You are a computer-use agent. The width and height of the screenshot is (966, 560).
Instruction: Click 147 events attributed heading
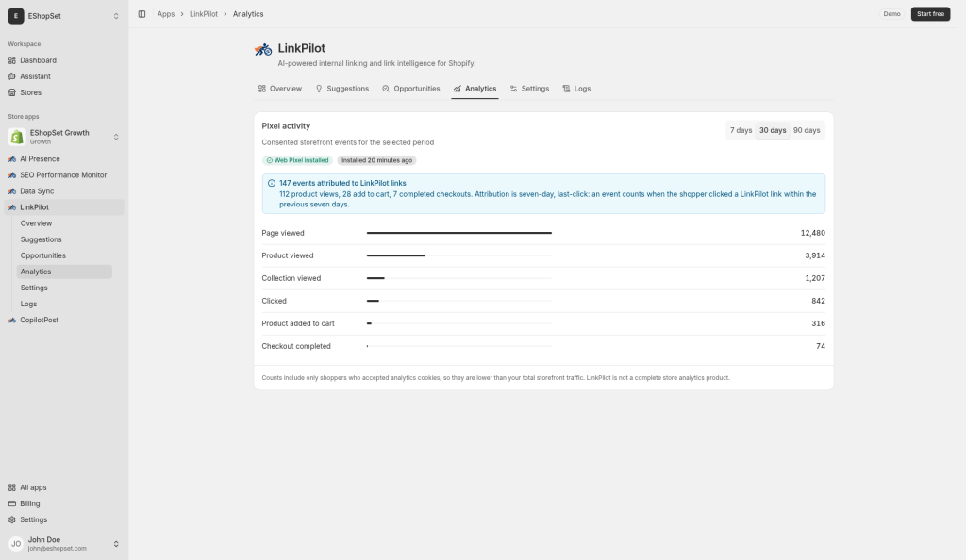pos(342,183)
